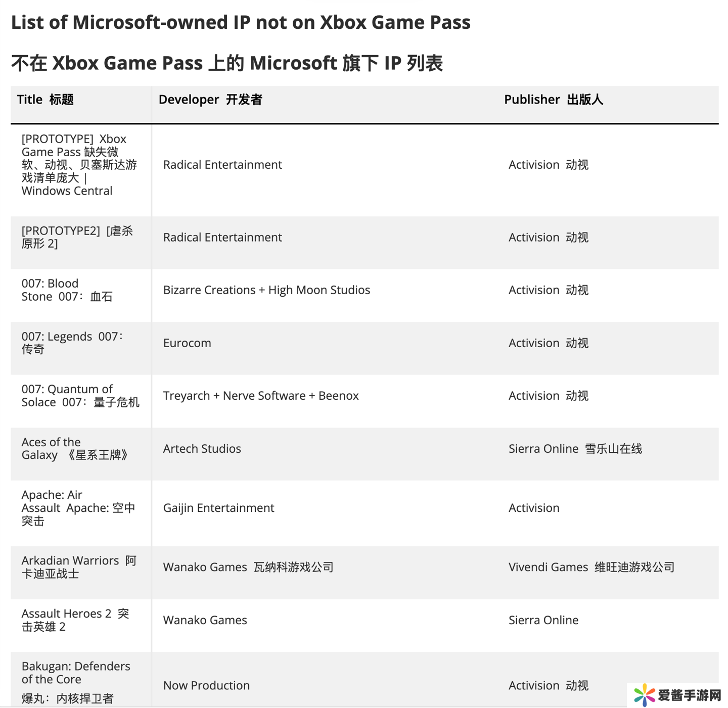Image resolution: width=728 pixels, height=708 pixels.
Task: Click the 爱酱手游网 watermark logo
Action: tap(677, 695)
